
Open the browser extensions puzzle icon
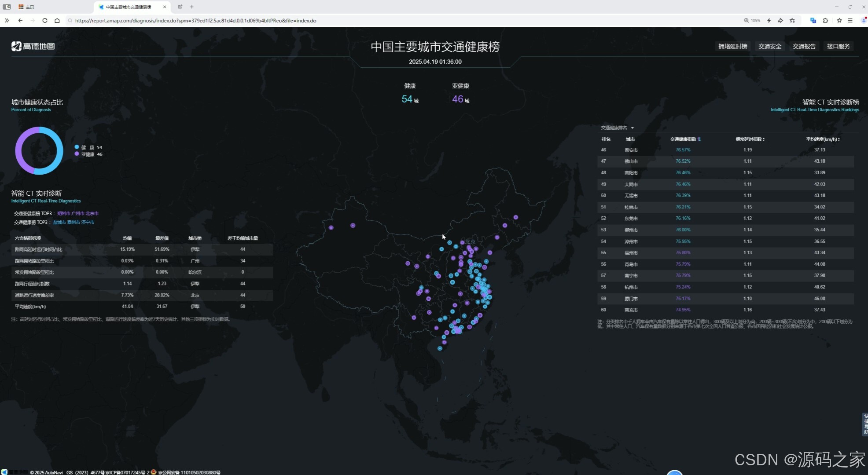coord(825,20)
